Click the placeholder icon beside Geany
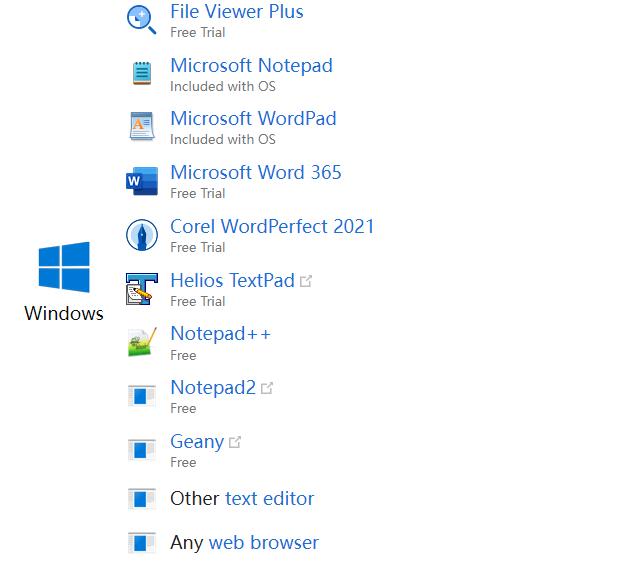The width and height of the screenshot is (626, 564). click(x=141, y=450)
